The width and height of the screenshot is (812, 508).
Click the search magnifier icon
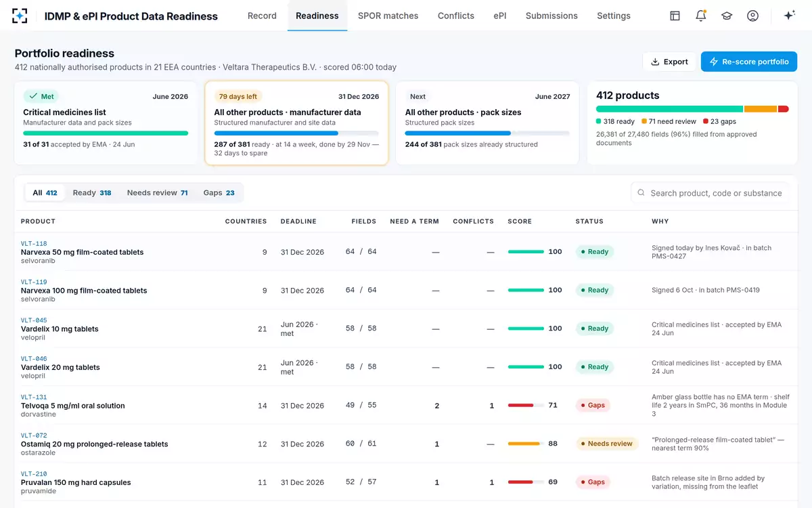coord(641,193)
